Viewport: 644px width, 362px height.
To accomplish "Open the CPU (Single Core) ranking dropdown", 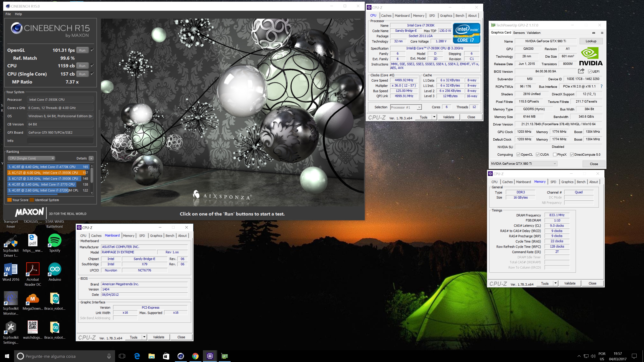I will [x=32, y=158].
